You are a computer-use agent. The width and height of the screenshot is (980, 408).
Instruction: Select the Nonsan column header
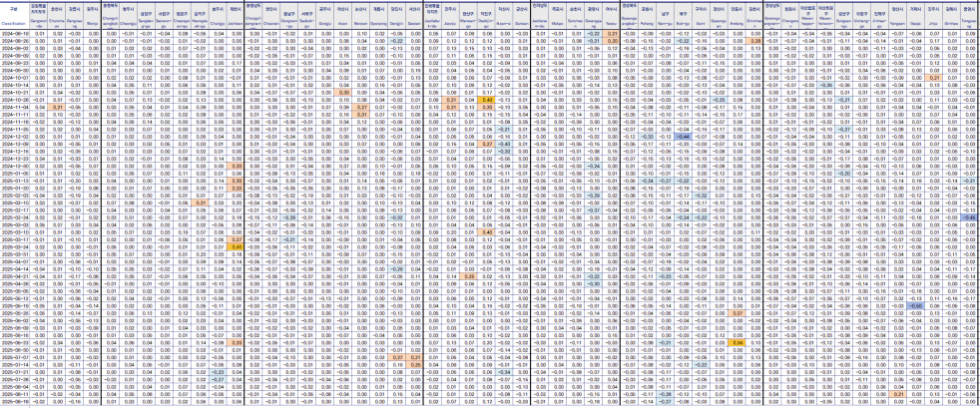click(360, 16)
